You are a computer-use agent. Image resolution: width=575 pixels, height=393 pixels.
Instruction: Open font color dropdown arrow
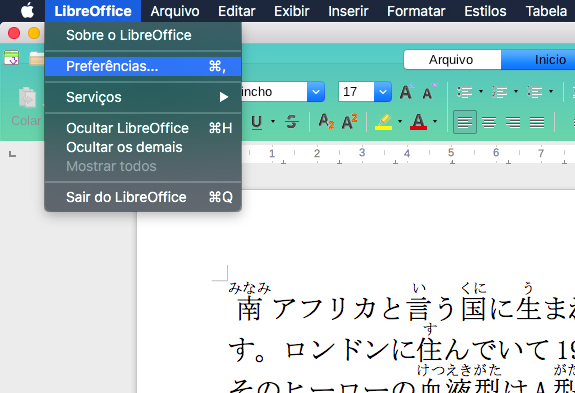click(x=435, y=121)
